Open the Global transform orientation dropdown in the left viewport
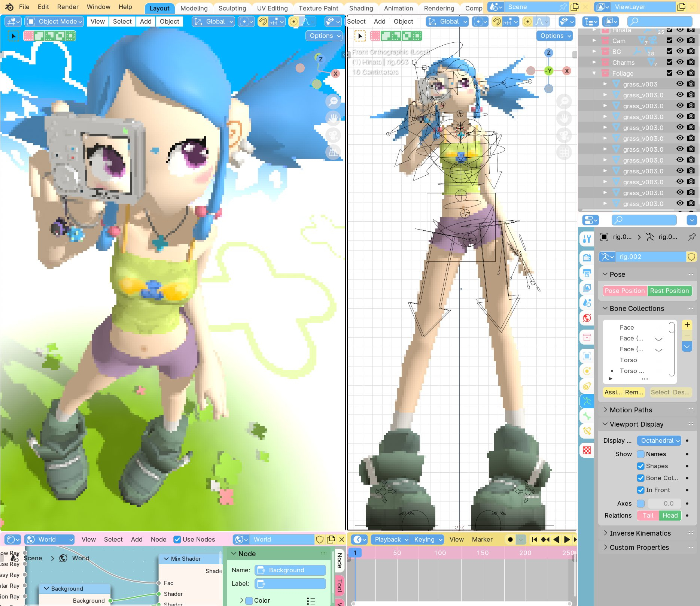 [213, 22]
